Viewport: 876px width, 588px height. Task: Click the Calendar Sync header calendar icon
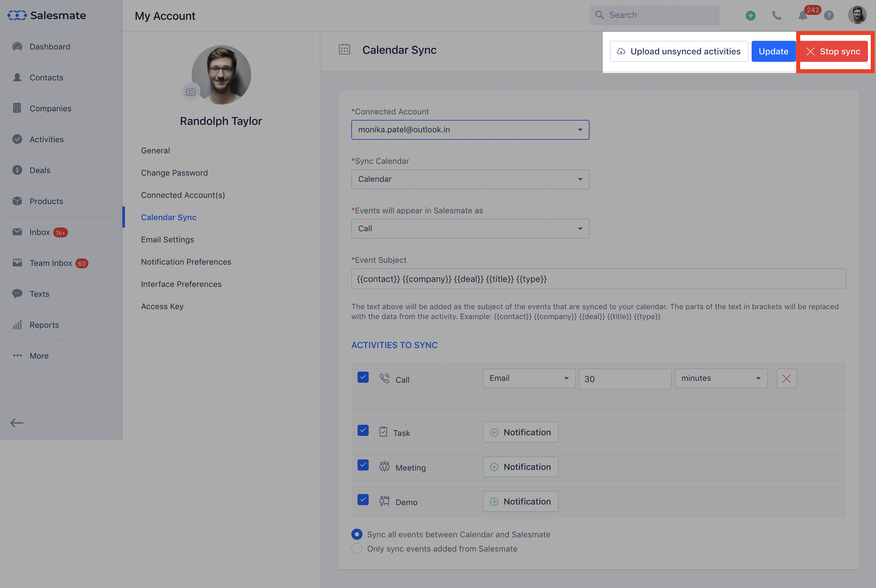pyautogui.click(x=345, y=50)
